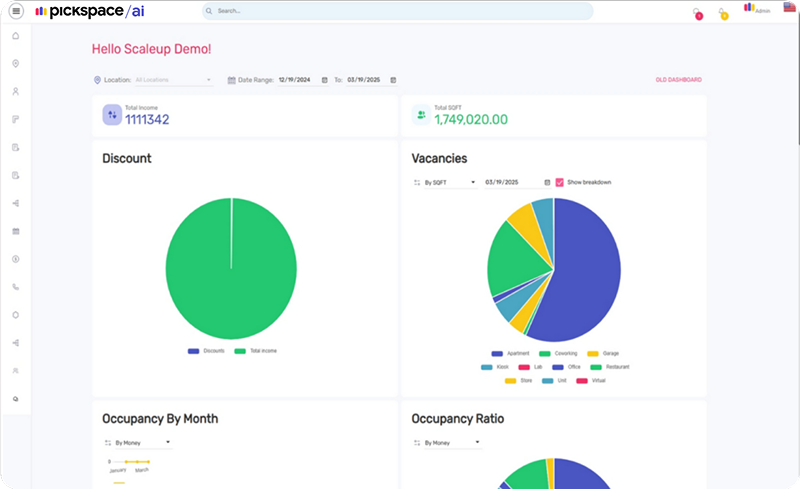
Task: Expand By Money dropdown under Occupancy Ratio
Action: 453,443
